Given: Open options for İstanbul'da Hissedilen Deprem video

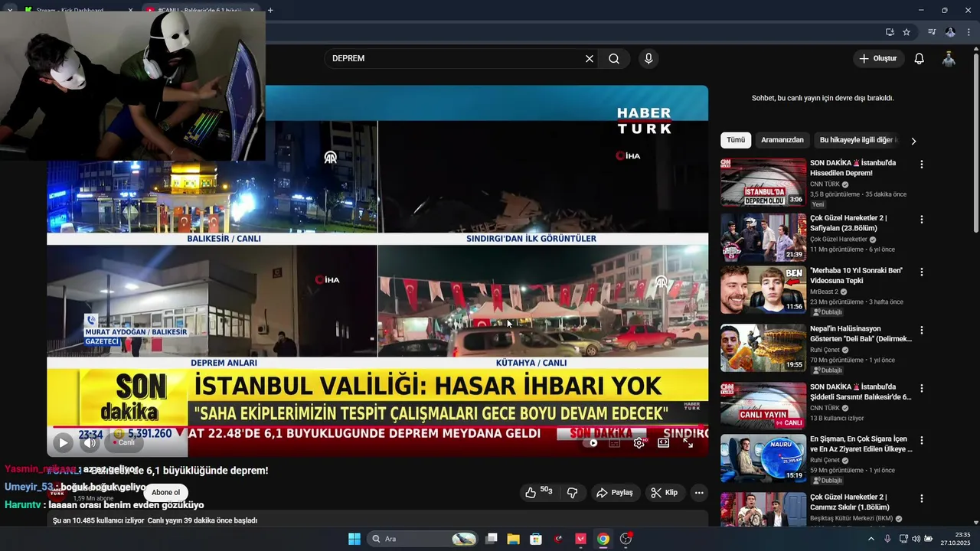Looking at the screenshot, I should click(922, 165).
